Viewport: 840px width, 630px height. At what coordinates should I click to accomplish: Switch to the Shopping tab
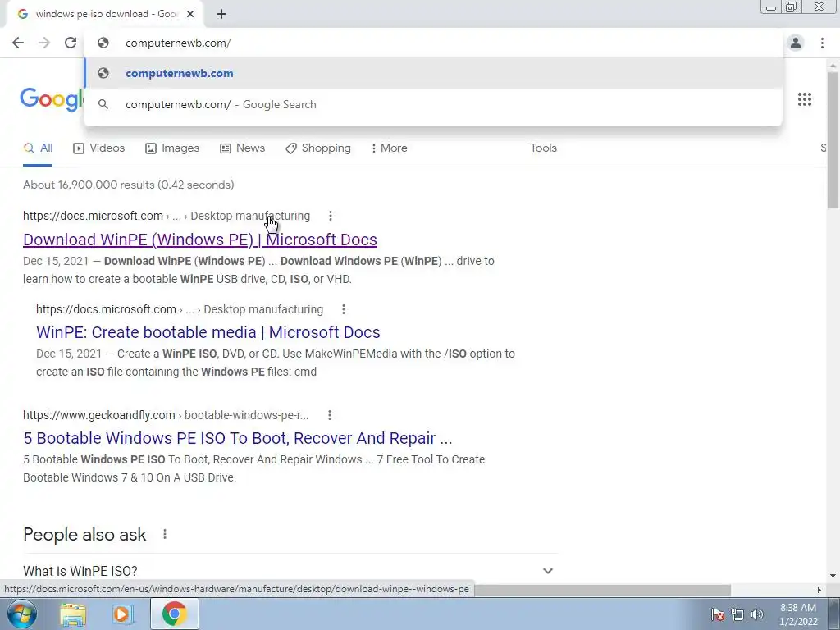(318, 148)
